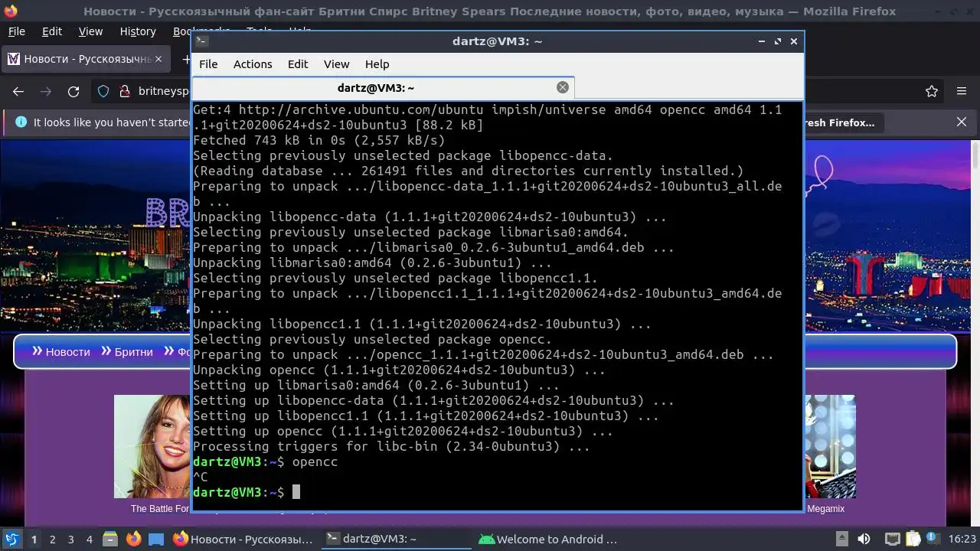
Task: Open Firefox View menu
Action: (90, 31)
